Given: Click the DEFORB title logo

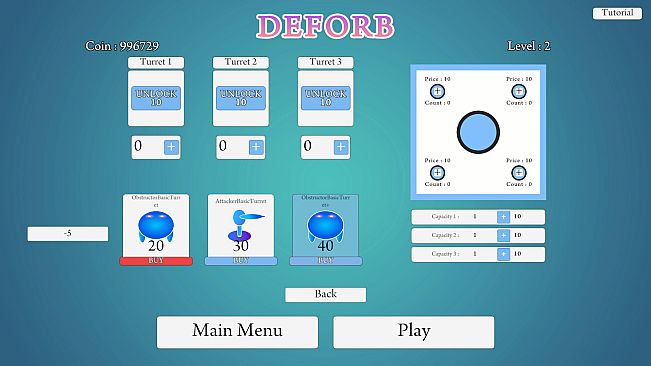Looking at the screenshot, I should pyautogui.click(x=325, y=26).
